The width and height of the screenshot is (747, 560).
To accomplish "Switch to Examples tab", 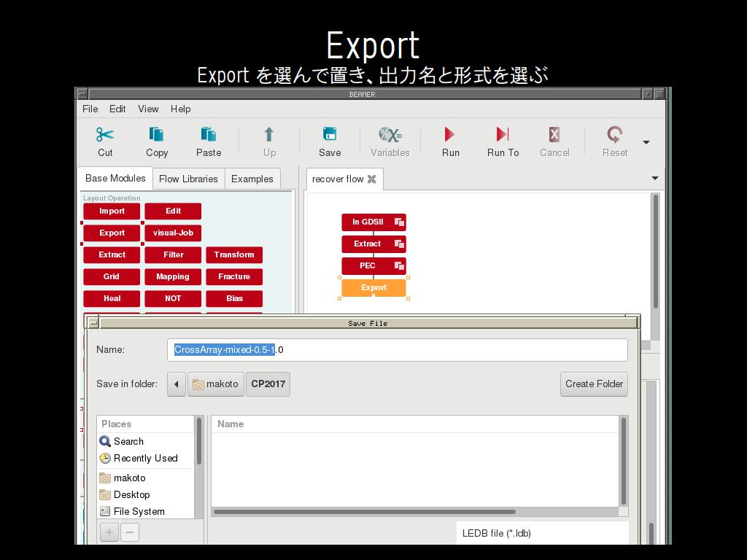I will coord(252,179).
